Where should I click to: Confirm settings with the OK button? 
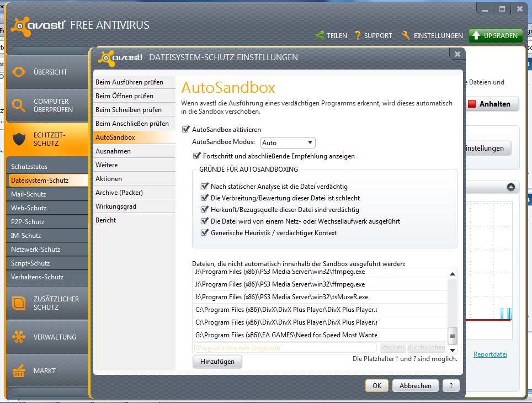(376, 386)
